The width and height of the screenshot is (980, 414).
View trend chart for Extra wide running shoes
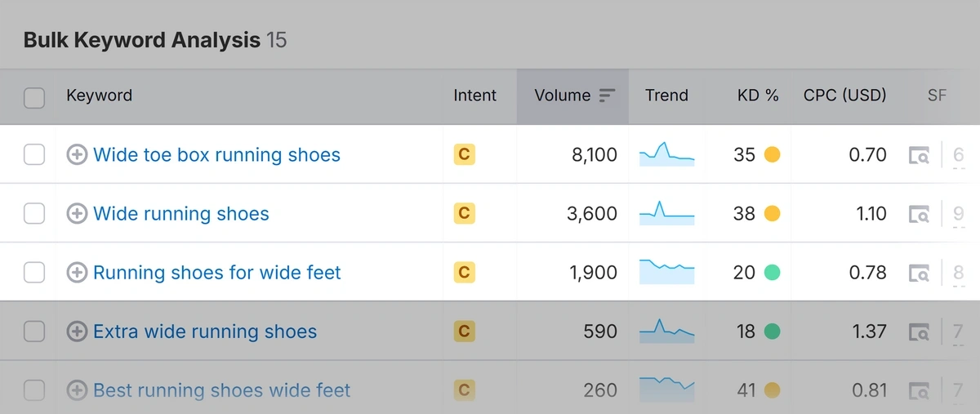(x=666, y=331)
